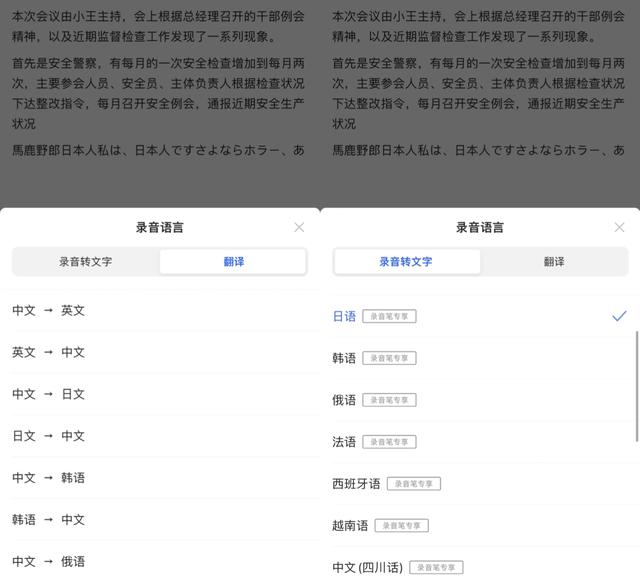
Task: Click paragraph starting 本次会议由小王主持 in right pane
Action: (x=478, y=27)
